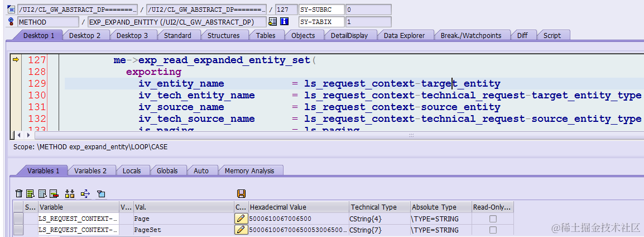Viewport: 644px width, 237px height.
Task: Click the blue box with funnel icon
Action: (101, 193)
